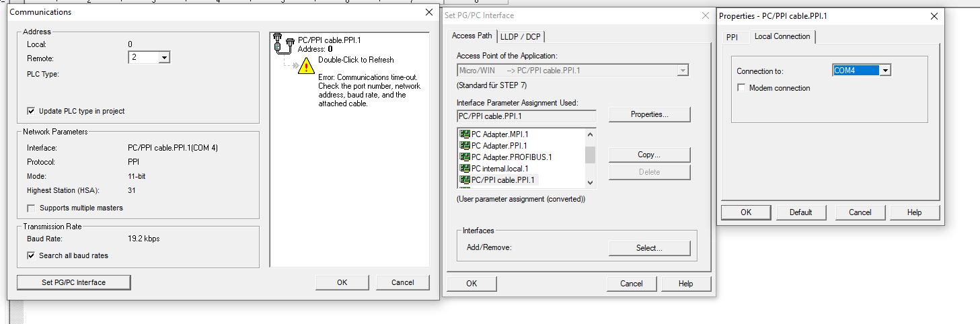
Task: Choose PC Adapter.PROFIBUS.1 list entry icon
Action: (464, 157)
